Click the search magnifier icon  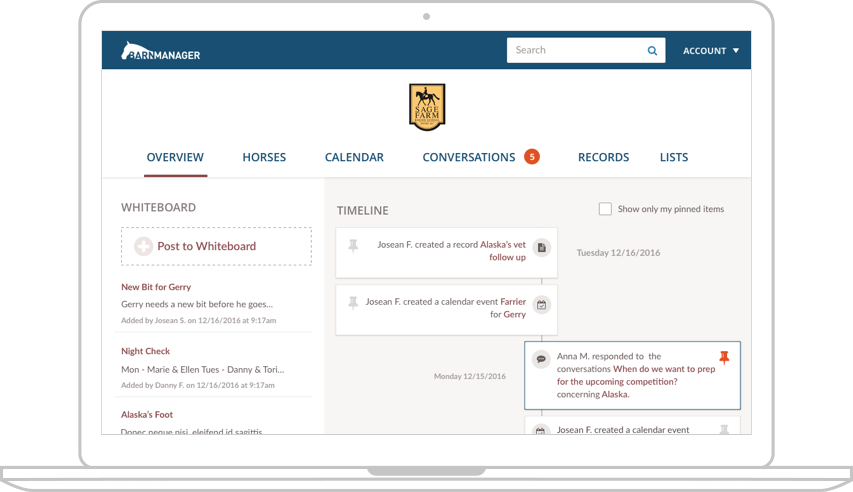tap(652, 51)
